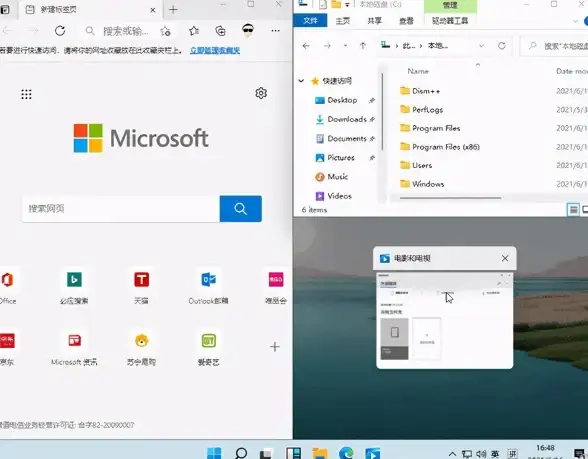The width and height of the screenshot is (588, 459).
Task: Select the Program Files (x86) folder
Action: (x=446, y=147)
